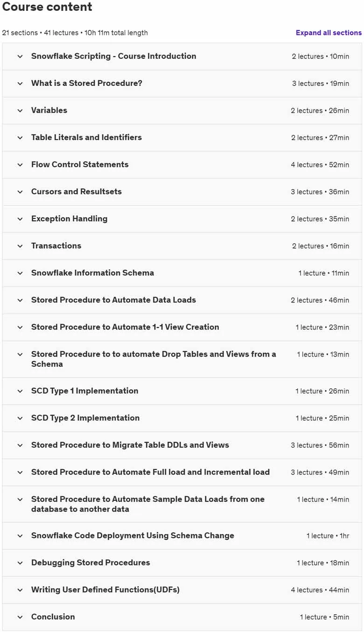Open Snowflake Scripting - Course Introduction section
364x632 pixels.
(x=182, y=56)
